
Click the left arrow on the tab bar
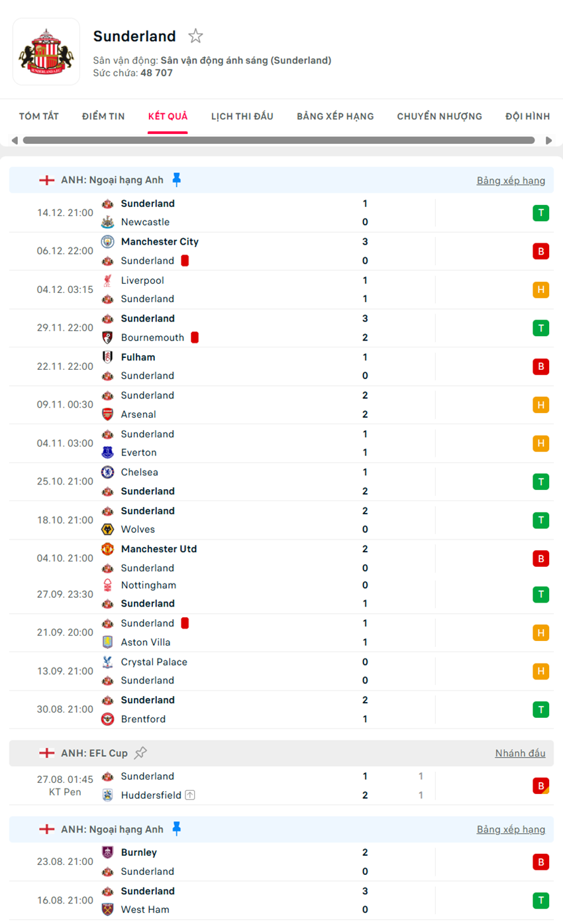[15, 140]
